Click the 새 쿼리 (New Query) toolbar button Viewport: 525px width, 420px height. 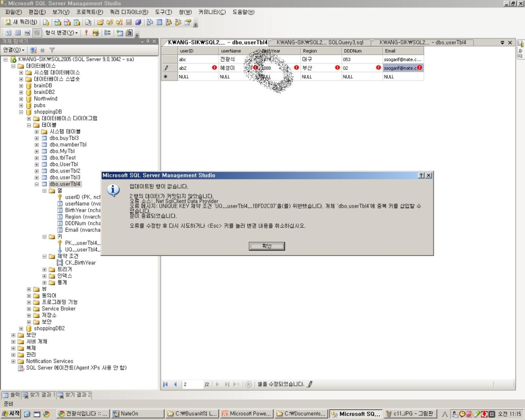(x=21, y=23)
